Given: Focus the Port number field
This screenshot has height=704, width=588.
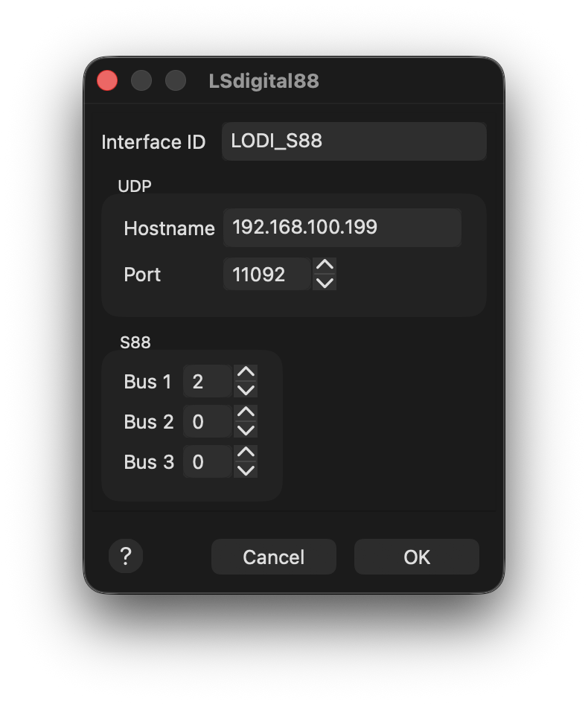Looking at the screenshot, I should point(266,275).
